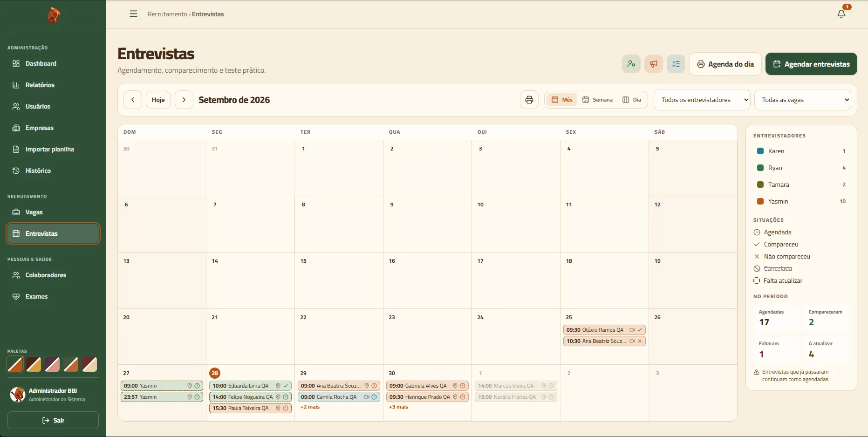Click the blue checklist icon button
The image size is (868, 437).
pos(676,64)
